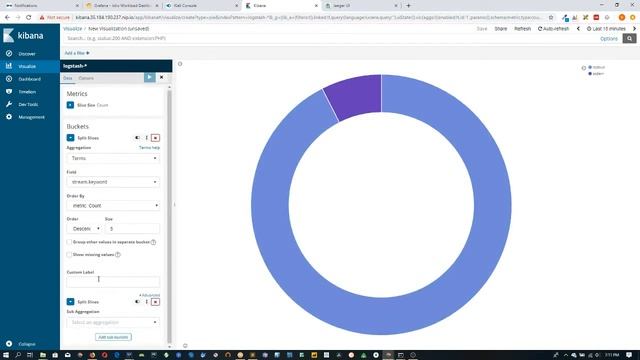
Task: Click the Custom Label input field
Action: tap(113, 282)
